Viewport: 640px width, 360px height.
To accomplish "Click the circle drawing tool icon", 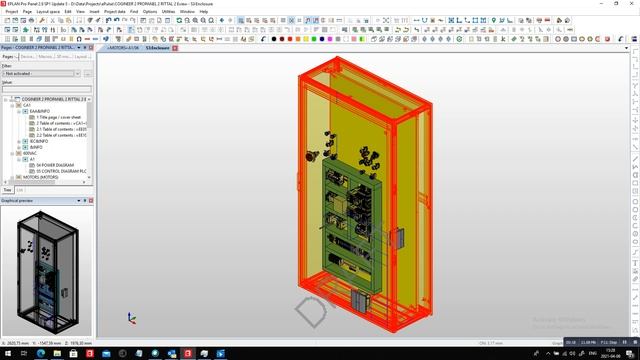I will pos(558,39).
